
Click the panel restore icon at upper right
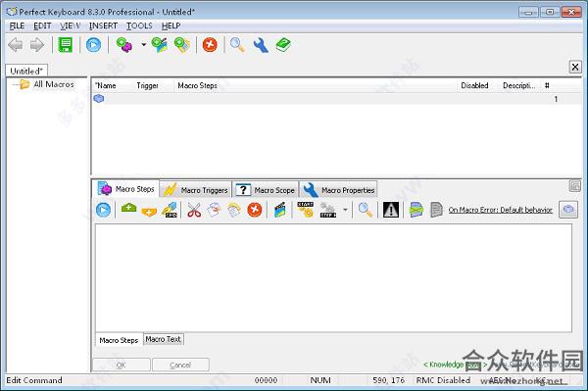[x=575, y=186]
